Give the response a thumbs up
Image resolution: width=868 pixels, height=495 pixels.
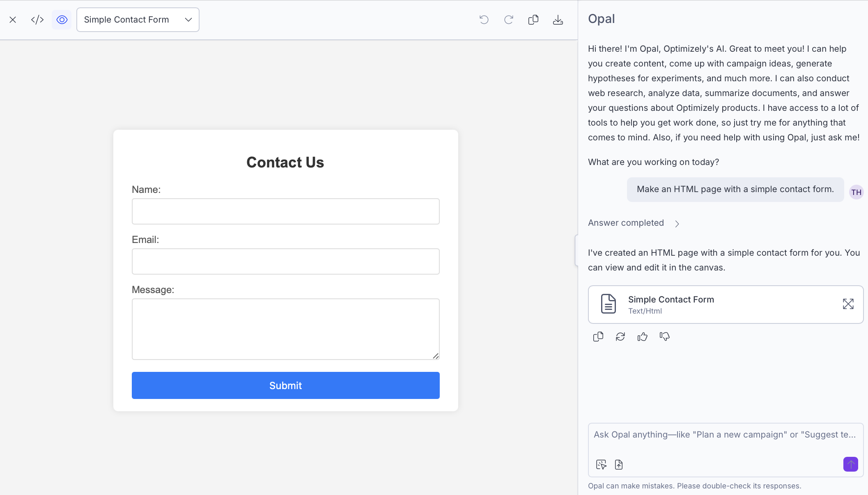pyautogui.click(x=643, y=337)
